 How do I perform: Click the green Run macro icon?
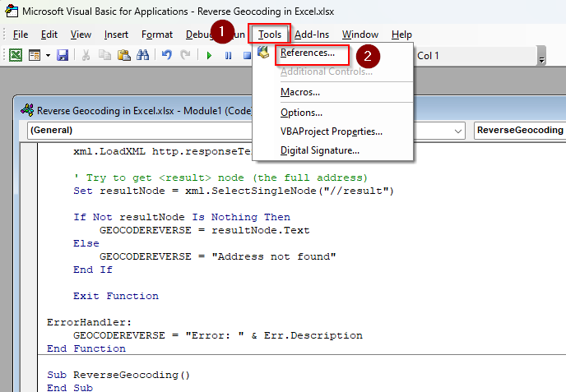[x=209, y=56]
